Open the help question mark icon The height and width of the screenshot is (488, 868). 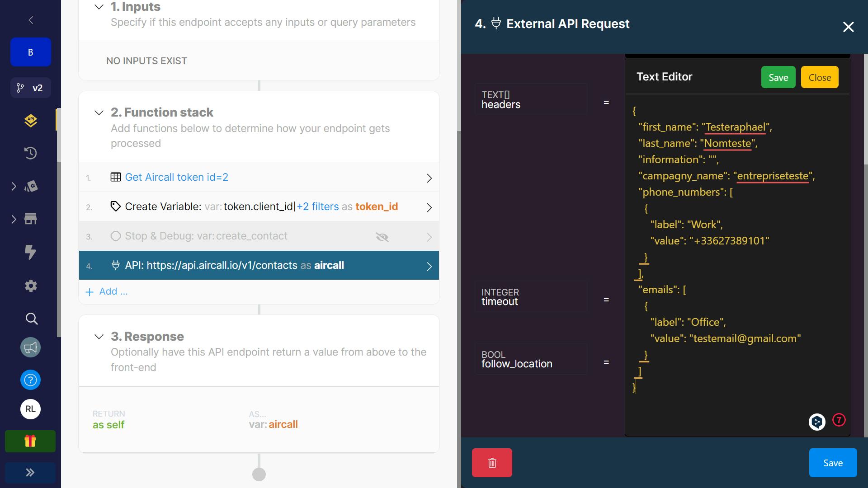[31, 380]
